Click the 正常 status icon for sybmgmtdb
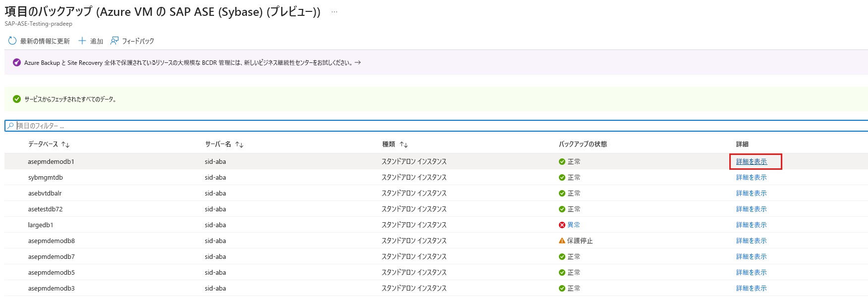Screen dimensions: 868x297 [x=562, y=177]
